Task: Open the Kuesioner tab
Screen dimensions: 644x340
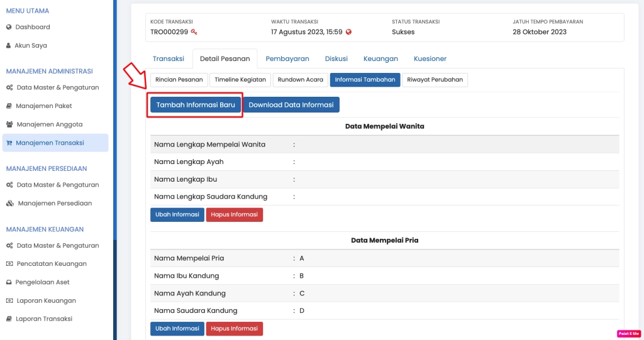Action: click(x=430, y=58)
